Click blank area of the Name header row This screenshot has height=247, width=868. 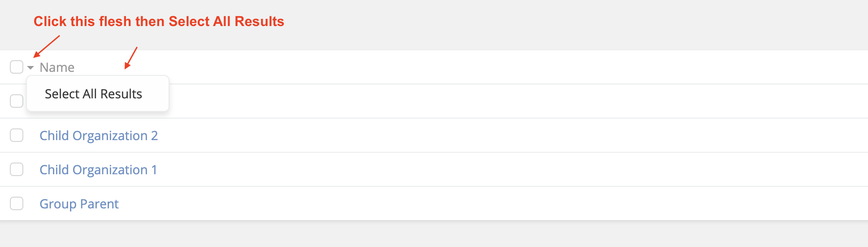tap(493, 67)
